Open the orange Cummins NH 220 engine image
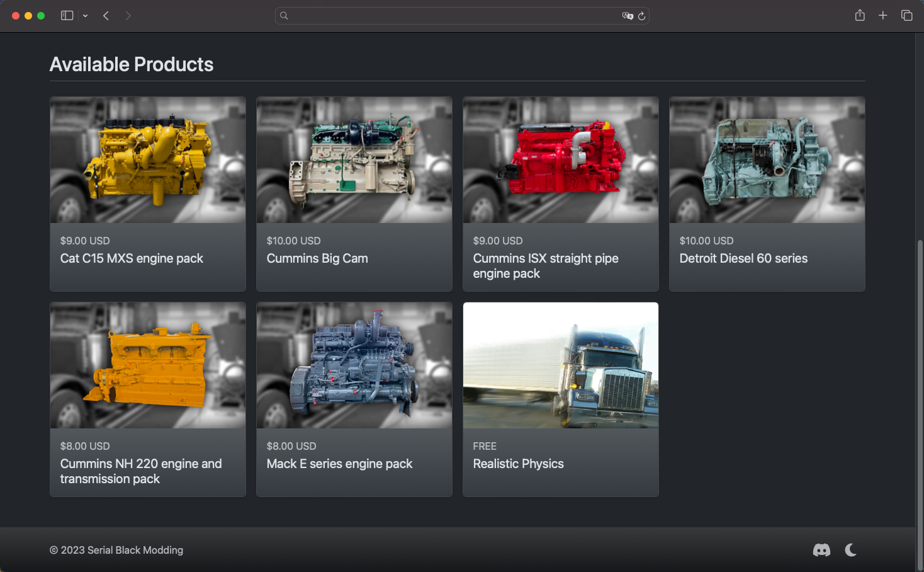The height and width of the screenshot is (572, 924). (148, 365)
